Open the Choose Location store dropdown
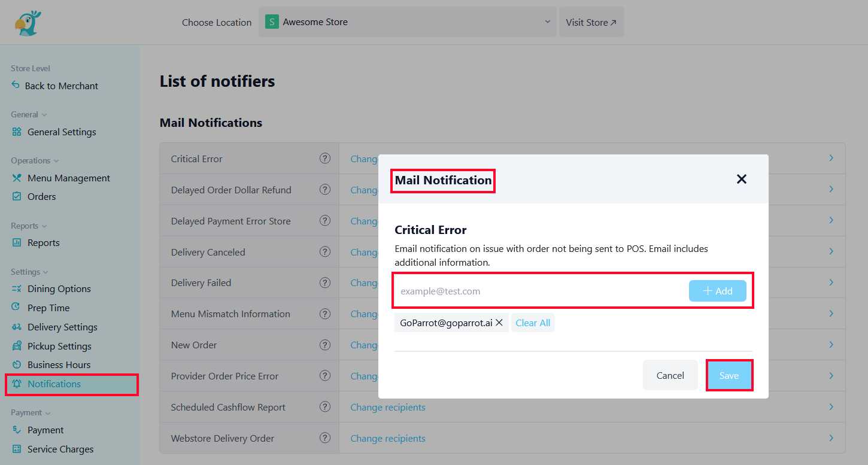 click(x=407, y=22)
